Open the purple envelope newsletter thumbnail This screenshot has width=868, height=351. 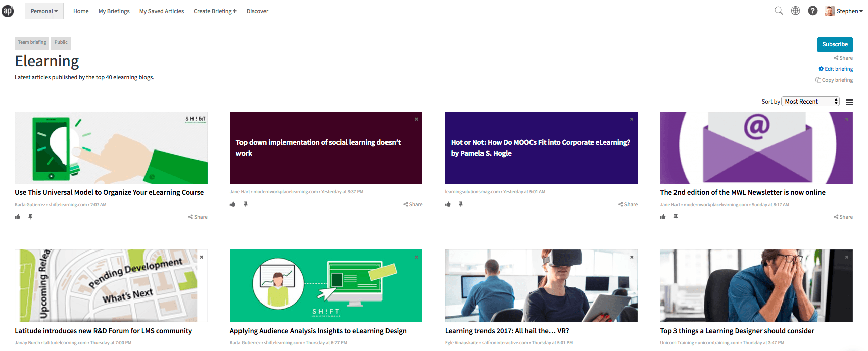756,148
